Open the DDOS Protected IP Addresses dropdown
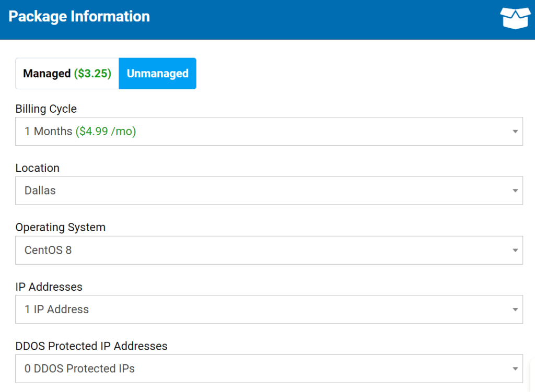The height and width of the screenshot is (392, 535). pos(515,369)
